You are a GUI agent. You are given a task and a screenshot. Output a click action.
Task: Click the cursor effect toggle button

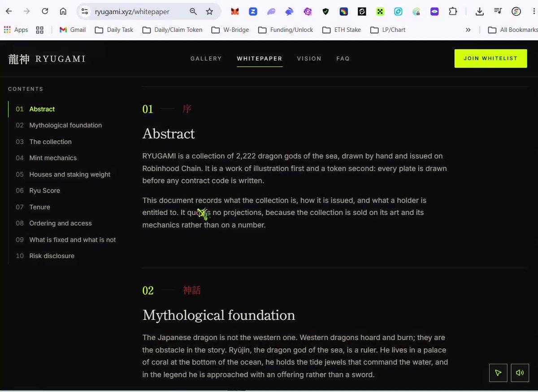pos(498,373)
